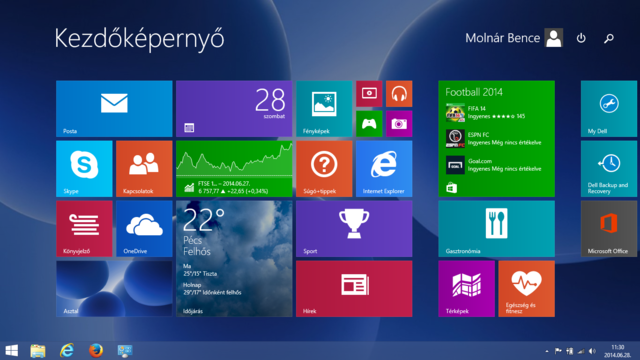
Task: Open the OneDrive tile
Action: (x=144, y=229)
